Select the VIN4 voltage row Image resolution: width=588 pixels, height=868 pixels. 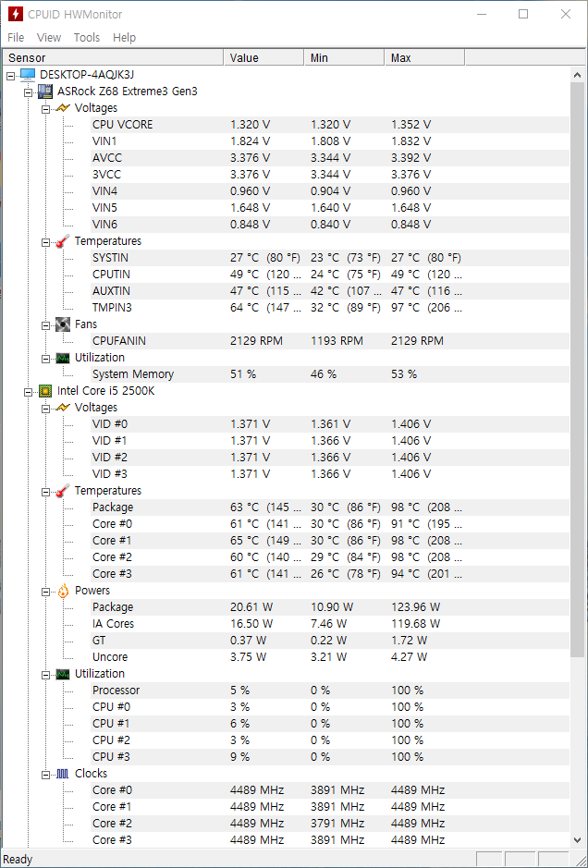[330, 191]
